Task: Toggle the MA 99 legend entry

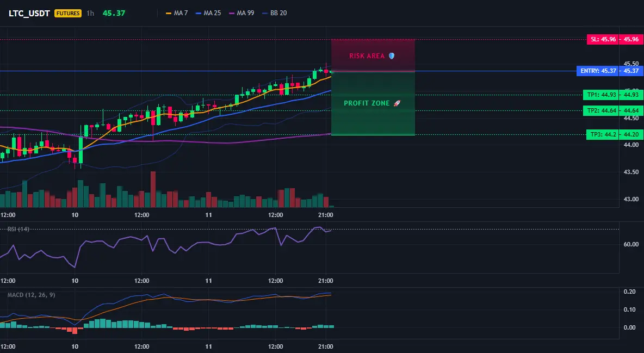Action: point(242,13)
